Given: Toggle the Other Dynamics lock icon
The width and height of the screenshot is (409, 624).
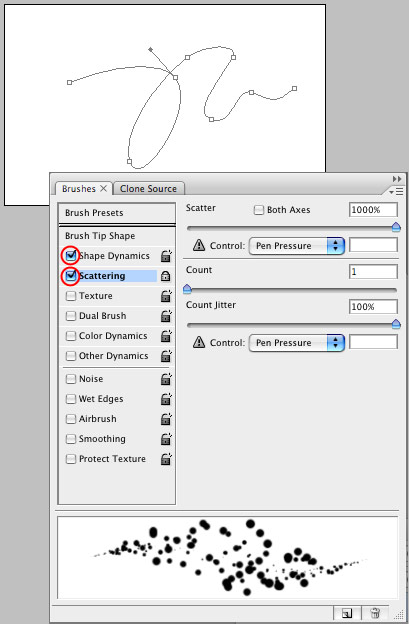Looking at the screenshot, I should pyautogui.click(x=166, y=356).
